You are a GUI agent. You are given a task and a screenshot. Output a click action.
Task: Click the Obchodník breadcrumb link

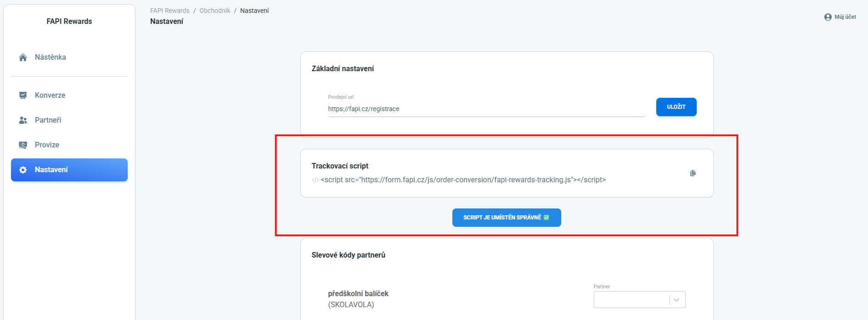tap(215, 11)
